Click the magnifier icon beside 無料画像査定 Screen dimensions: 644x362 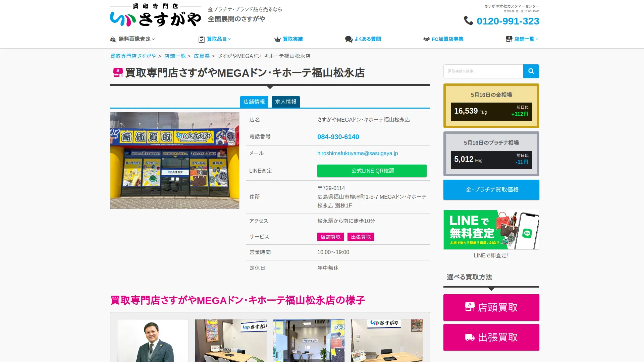[x=113, y=39]
